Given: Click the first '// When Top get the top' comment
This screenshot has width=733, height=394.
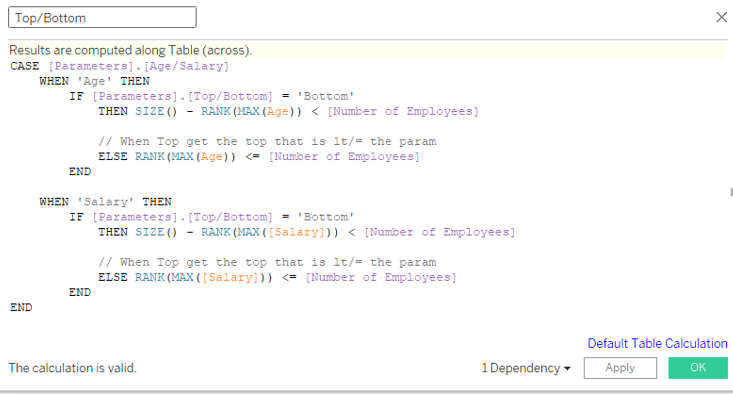Looking at the screenshot, I should (267, 142).
